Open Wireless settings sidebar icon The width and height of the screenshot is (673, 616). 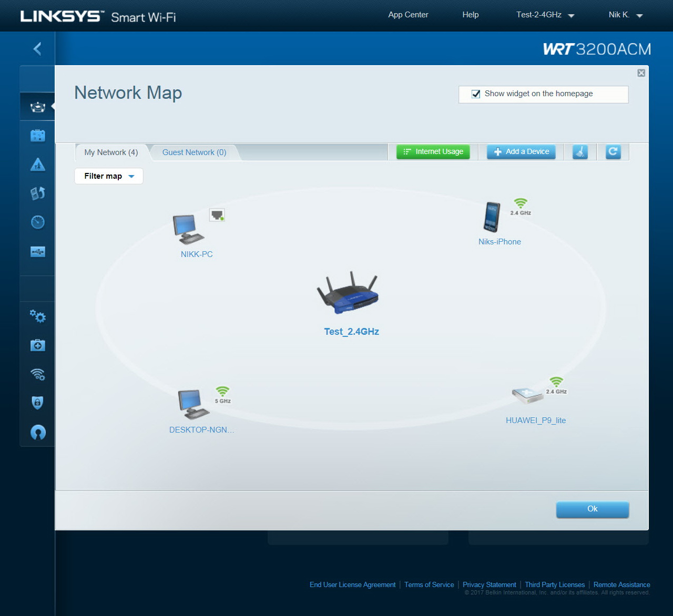[38, 374]
